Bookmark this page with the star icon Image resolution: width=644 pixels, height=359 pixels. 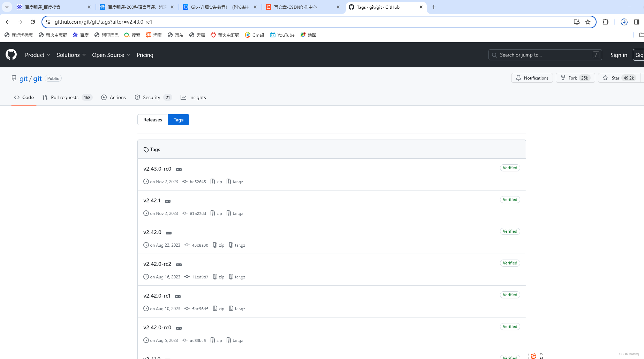pyautogui.click(x=588, y=22)
